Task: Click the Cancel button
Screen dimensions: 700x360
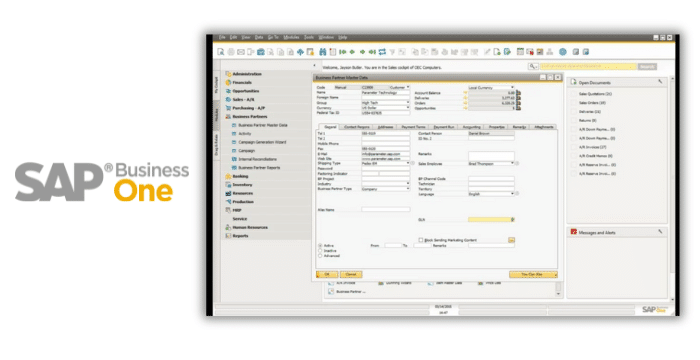Action: click(351, 274)
